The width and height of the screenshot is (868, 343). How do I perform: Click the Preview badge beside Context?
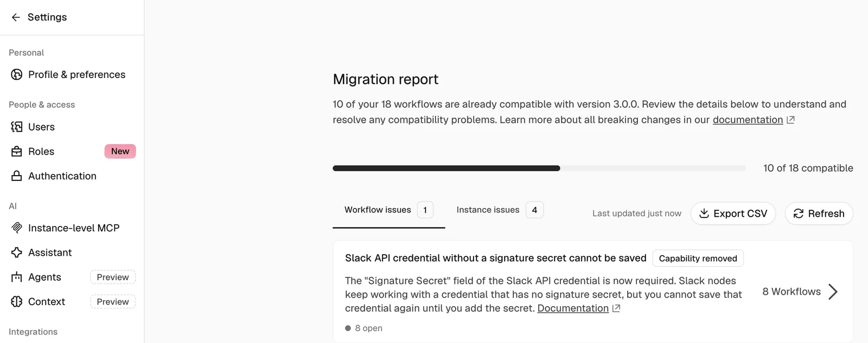pyautogui.click(x=113, y=301)
